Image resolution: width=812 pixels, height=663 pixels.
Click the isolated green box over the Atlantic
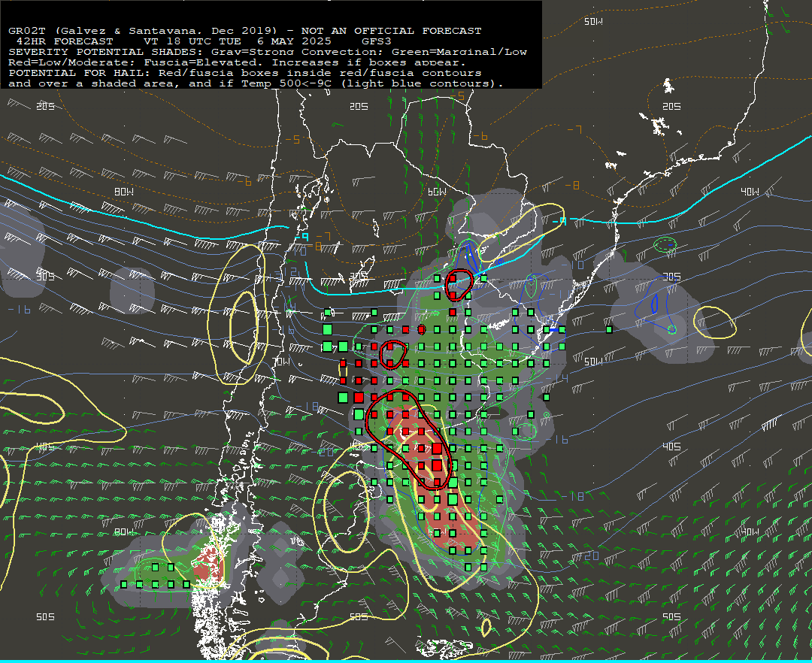(x=610, y=330)
